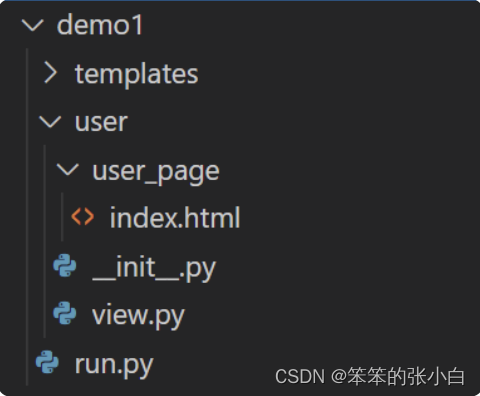Click the @笨笨的张小白 author watermark
This screenshot has width=480, height=396.
tap(398, 377)
